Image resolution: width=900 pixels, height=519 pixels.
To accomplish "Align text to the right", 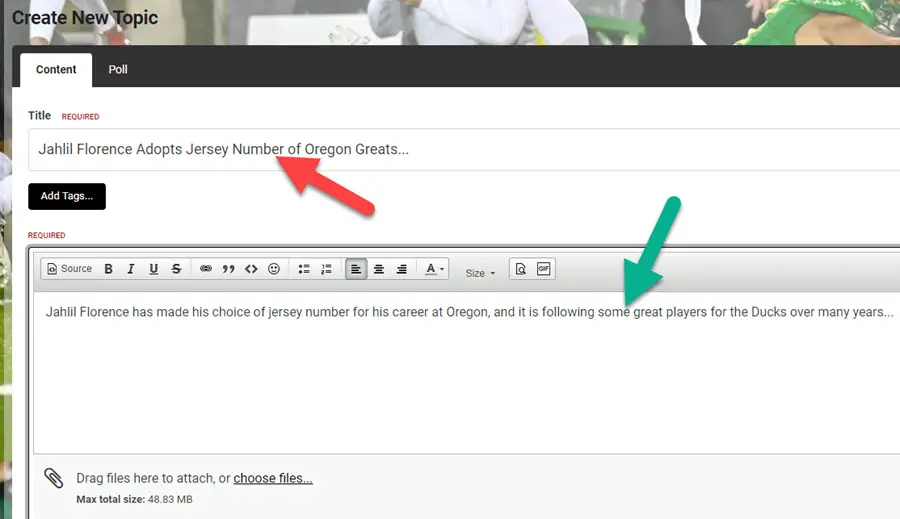I will (x=401, y=269).
